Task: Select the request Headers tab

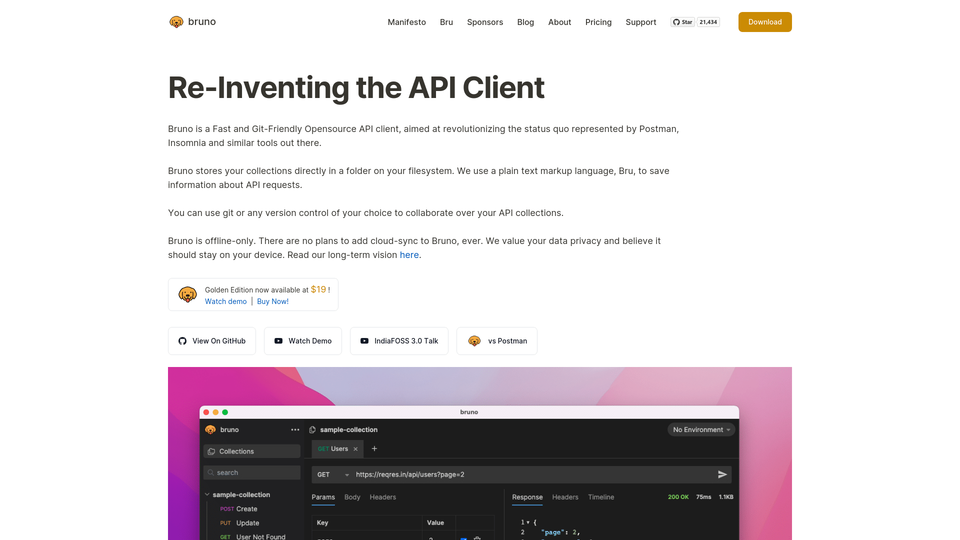Action: (383, 497)
